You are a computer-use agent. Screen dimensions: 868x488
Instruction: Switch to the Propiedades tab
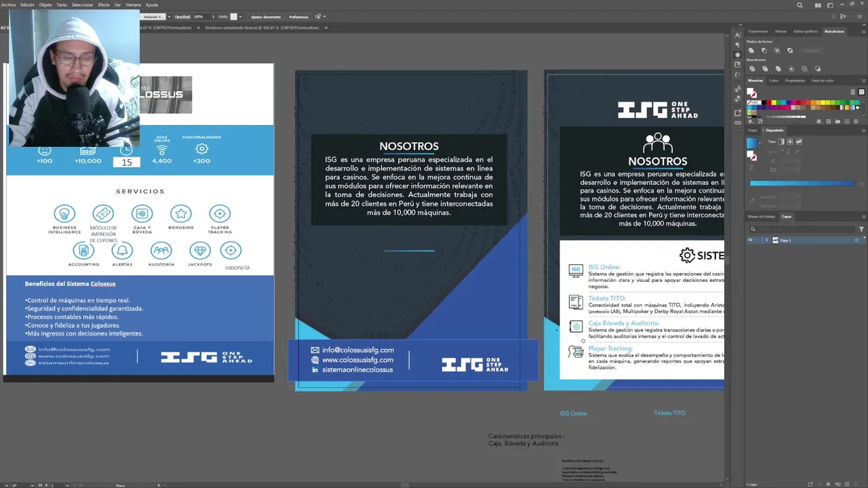point(795,81)
